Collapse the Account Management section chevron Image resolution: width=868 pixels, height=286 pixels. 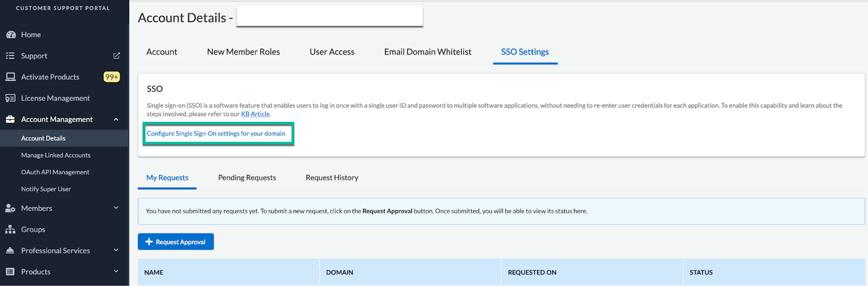coord(116,120)
